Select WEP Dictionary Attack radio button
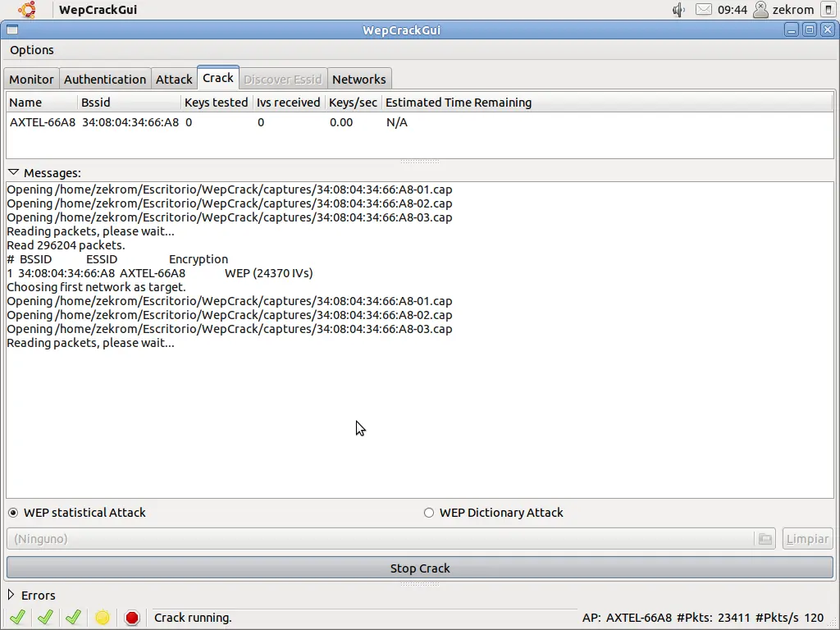The image size is (840, 630). (428, 513)
